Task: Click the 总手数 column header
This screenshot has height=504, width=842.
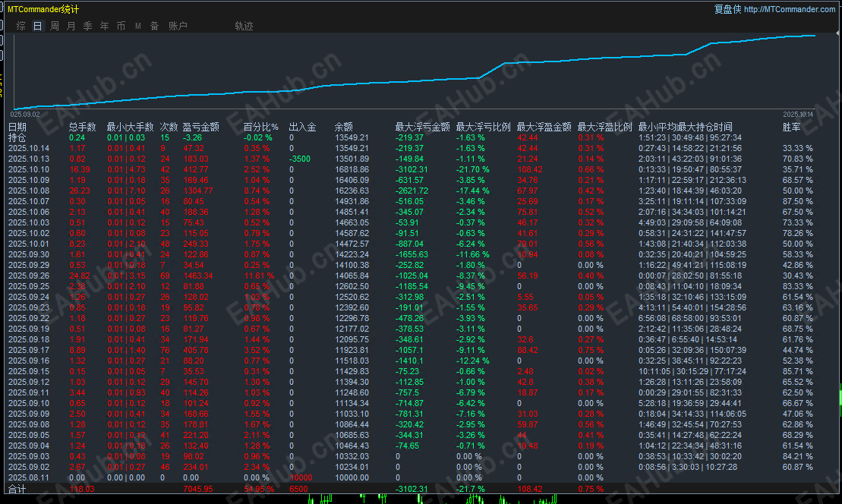Action: (82, 128)
